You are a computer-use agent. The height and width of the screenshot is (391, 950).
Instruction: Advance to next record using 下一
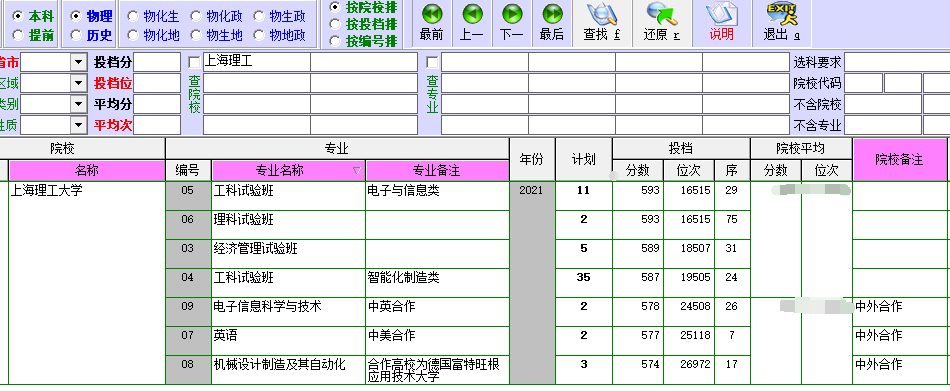coord(512,23)
